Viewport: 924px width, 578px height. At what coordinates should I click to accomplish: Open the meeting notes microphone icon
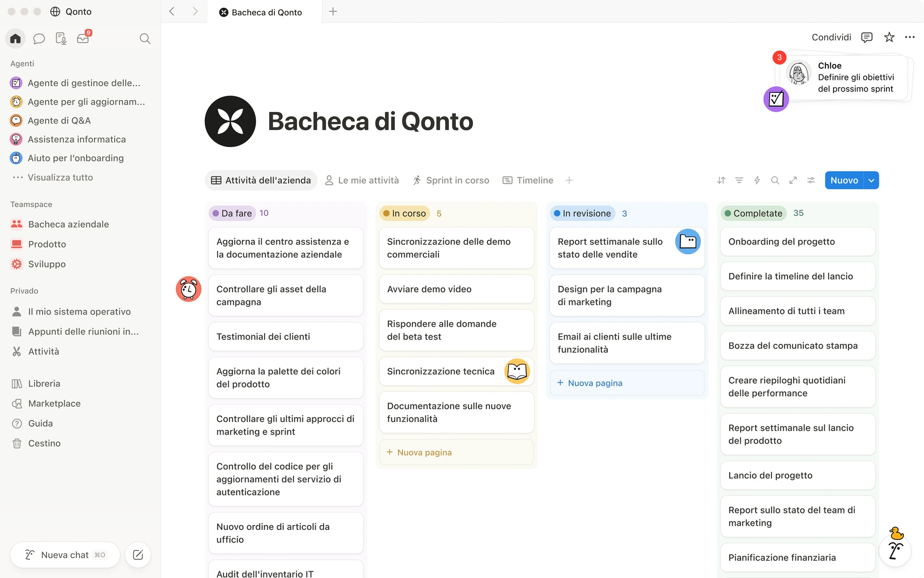tap(61, 39)
